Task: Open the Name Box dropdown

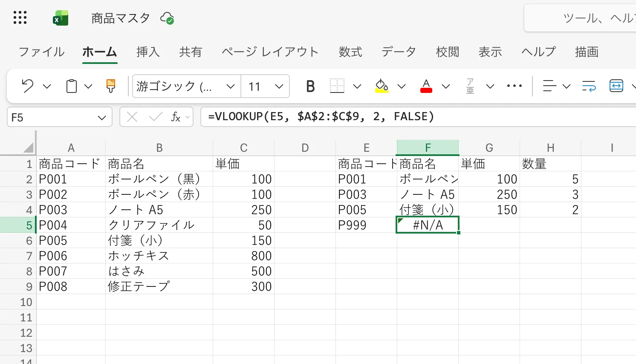Action: [102, 118]
